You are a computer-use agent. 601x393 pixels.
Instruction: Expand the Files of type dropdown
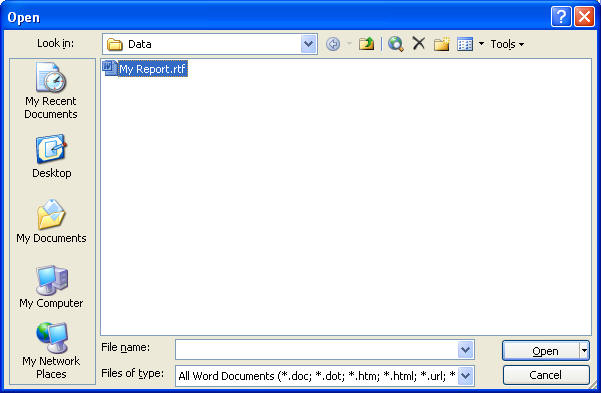point(465,376)
